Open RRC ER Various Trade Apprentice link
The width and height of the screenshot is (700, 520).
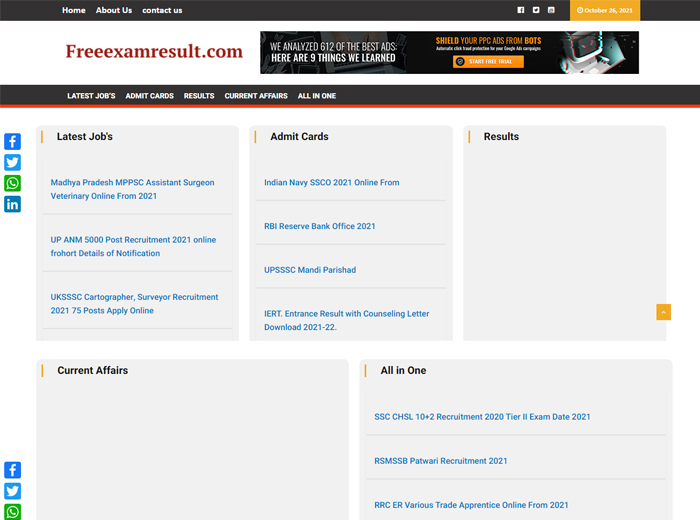click(x=471, y=505)
